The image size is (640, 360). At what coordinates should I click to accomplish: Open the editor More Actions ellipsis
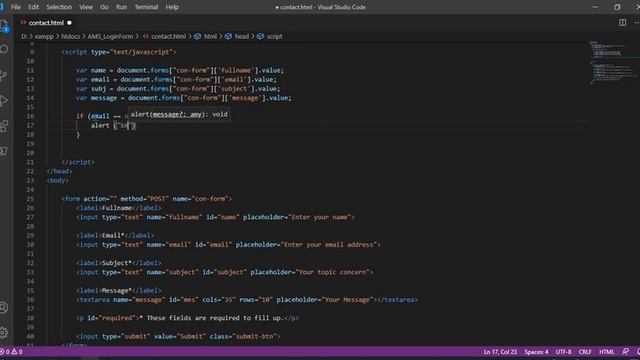pyautogui.click(x=637, y=23)
